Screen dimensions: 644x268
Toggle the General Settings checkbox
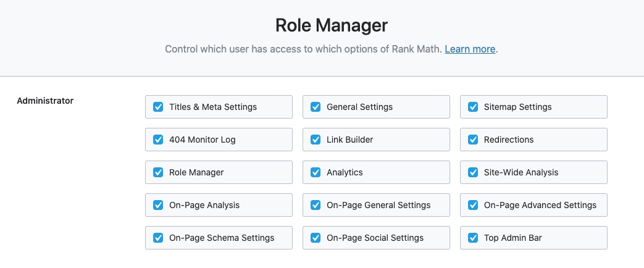point(316,107)
